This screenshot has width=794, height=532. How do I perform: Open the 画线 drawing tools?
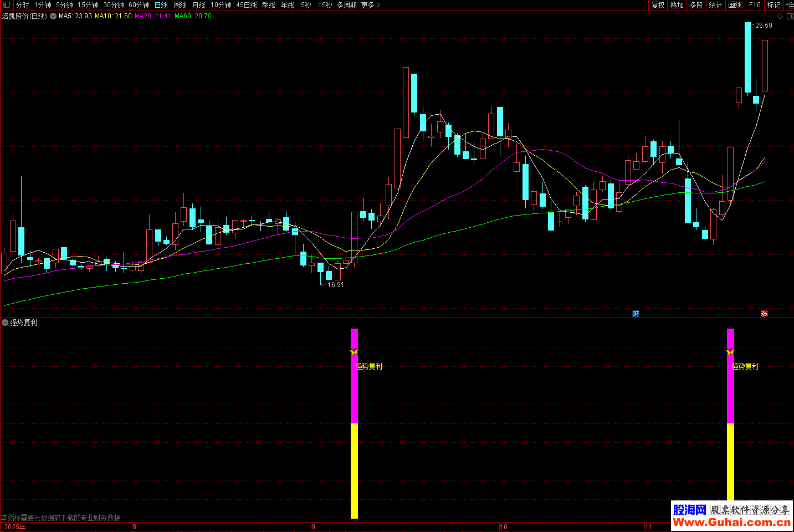click(x=735, y=5)
